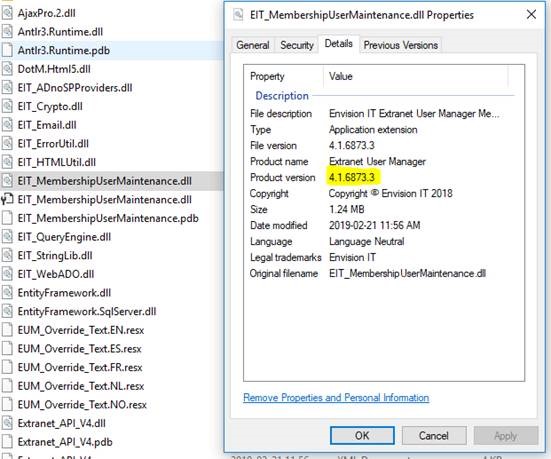This screenshot has width=551, height=459.
Task: Click the EIT_ADnoSPProviders.dll file icon
Action: coord(7,88)
